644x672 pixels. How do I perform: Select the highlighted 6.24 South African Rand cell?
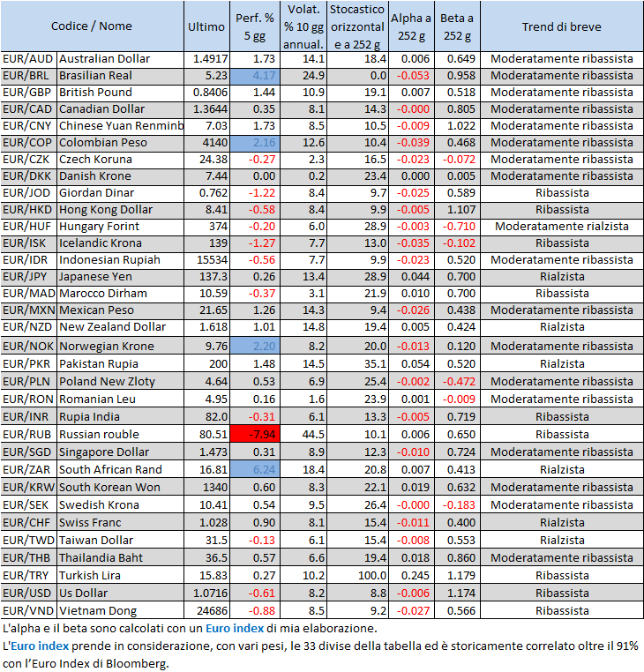(255, 469)
